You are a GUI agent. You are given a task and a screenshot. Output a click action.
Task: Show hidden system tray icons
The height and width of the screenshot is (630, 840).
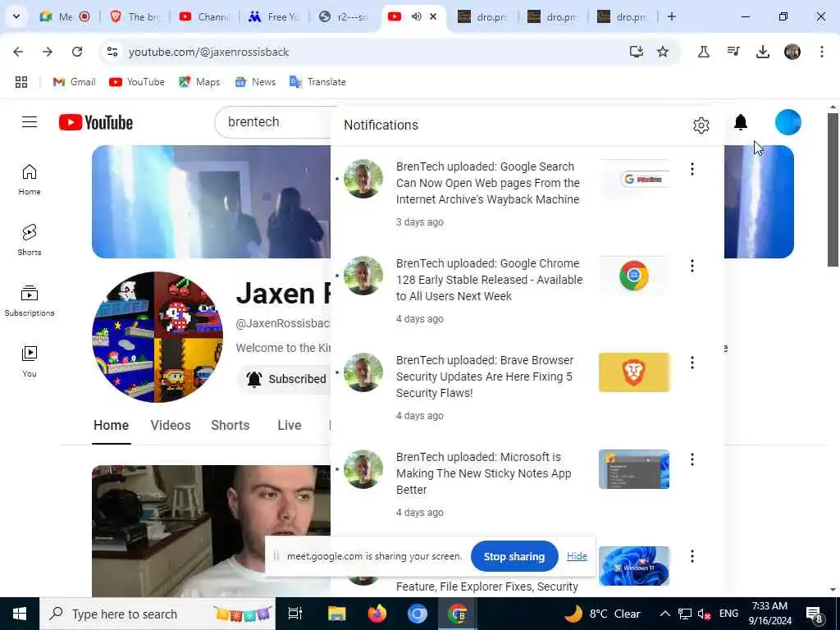coord(664,614)
